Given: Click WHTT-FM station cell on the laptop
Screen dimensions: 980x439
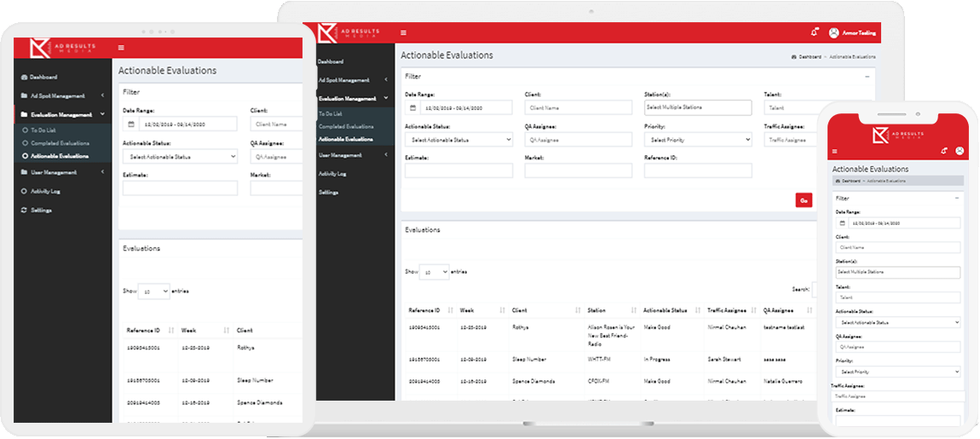Looking at the screenshot, I should [x=598, y=360].
